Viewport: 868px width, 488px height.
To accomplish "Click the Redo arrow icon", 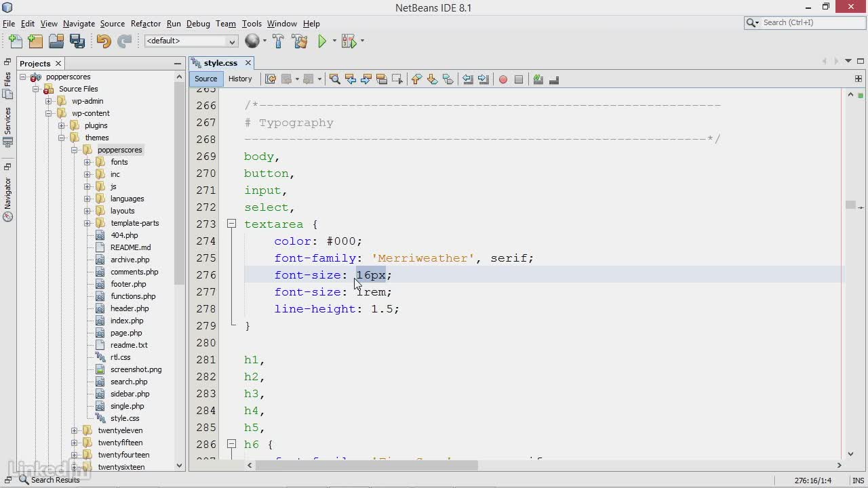I will point(124,41).
